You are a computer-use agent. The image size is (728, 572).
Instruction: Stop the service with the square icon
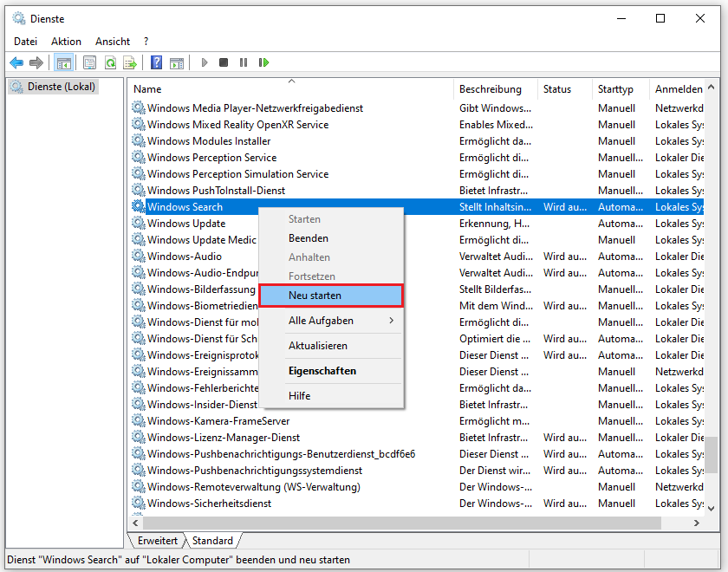(x=223, y=62)
